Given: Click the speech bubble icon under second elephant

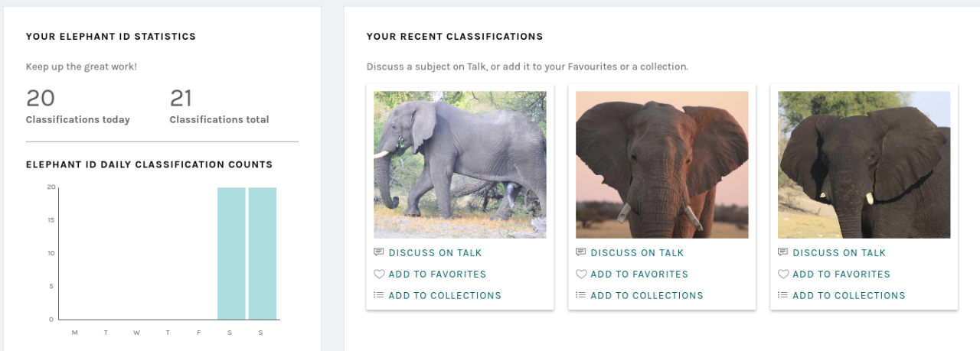Looking at the screenshot, I should point(580,252).
